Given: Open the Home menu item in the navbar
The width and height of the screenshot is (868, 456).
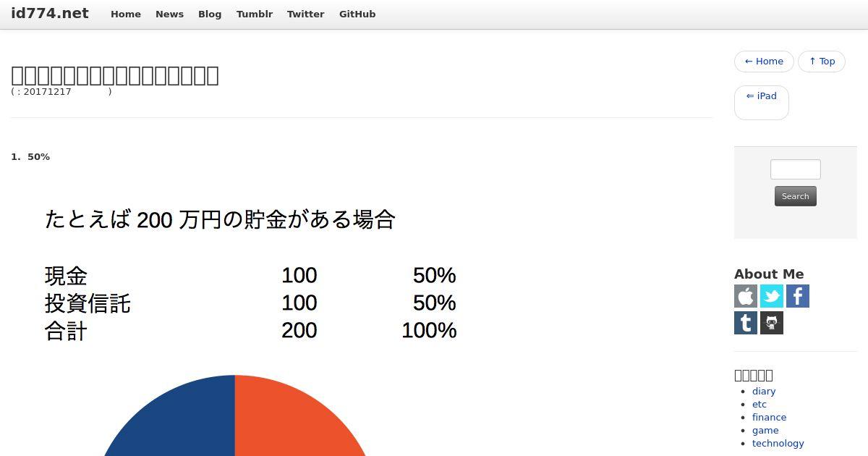Looking at the screenshot, I should (x=126, y=14).
